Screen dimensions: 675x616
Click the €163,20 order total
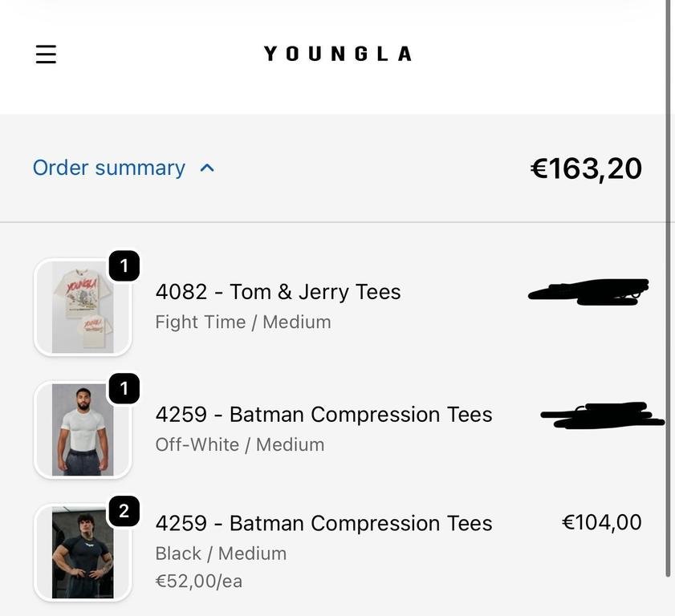point(586,168)
